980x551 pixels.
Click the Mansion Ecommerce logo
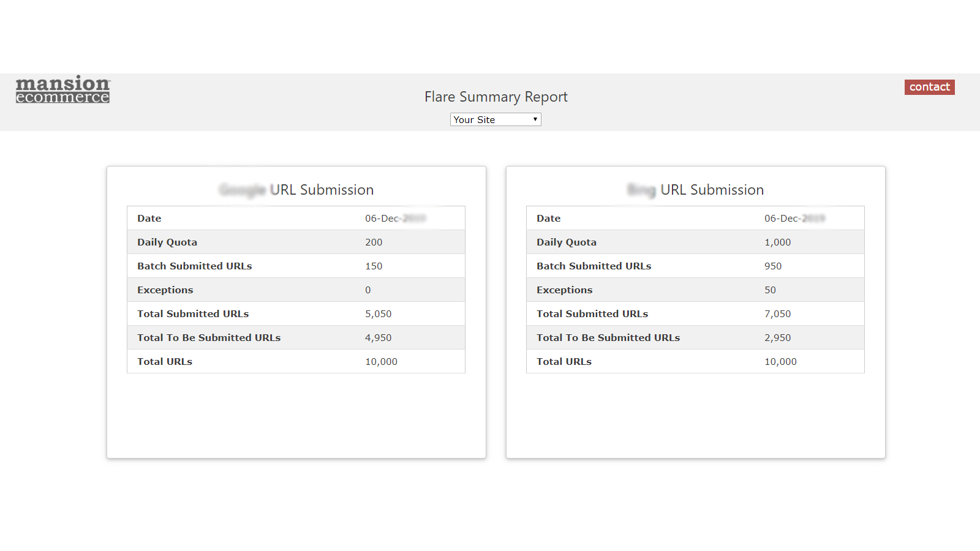click(62, 89)
